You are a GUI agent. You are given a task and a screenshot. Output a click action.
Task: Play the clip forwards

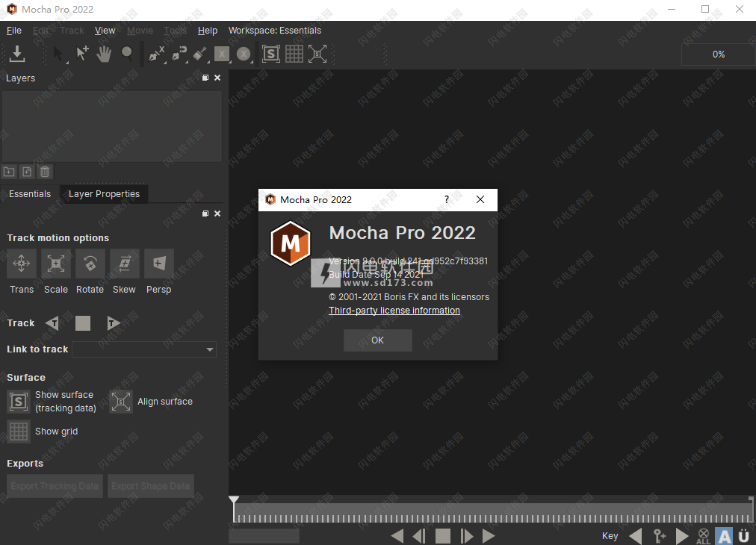pos(489,536)
